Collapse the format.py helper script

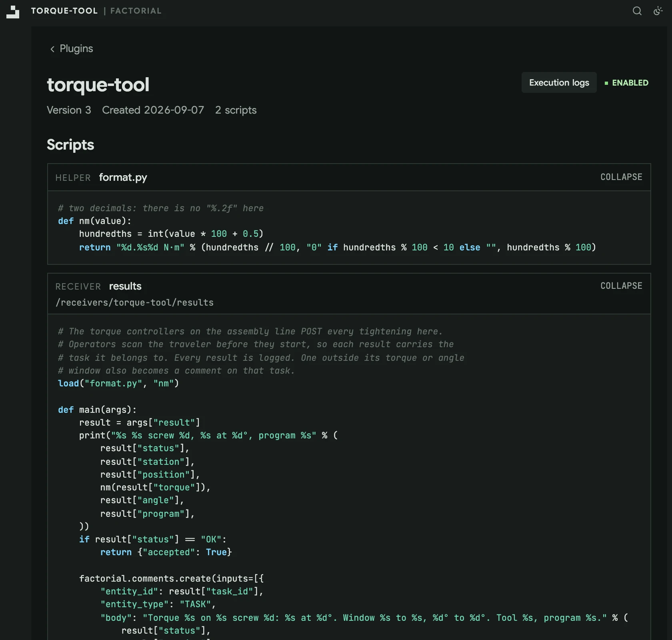point(621,177)
